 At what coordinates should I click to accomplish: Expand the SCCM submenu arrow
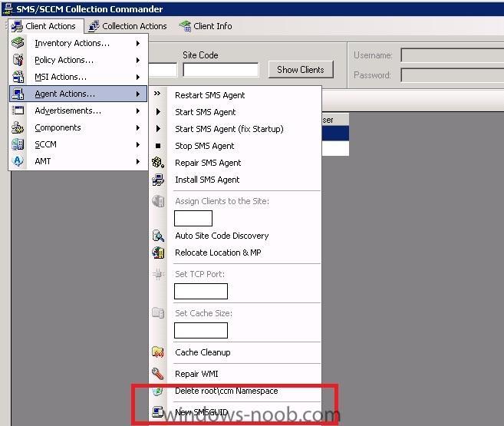138,144
